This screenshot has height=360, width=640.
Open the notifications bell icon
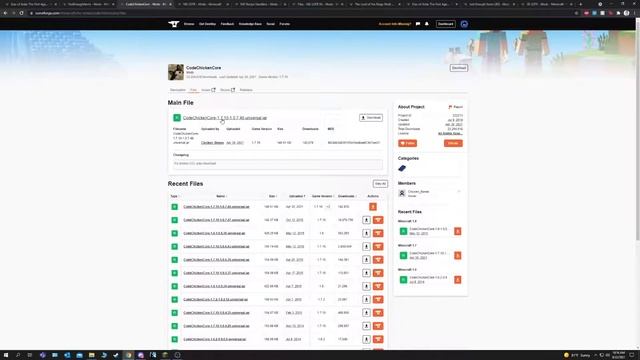tap(427, 24)
